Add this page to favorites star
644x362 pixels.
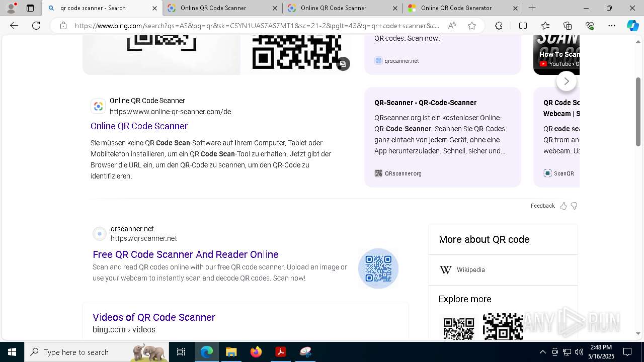tap(472, 26)
